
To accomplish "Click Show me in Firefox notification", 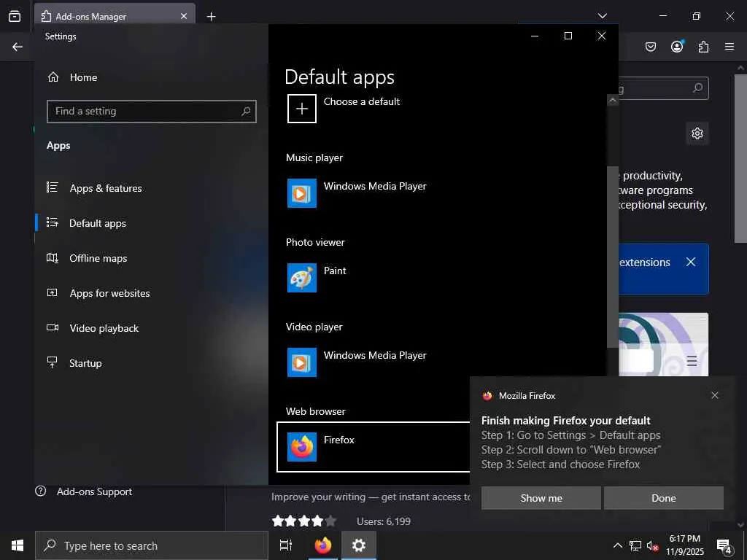I will coord(541,498).
